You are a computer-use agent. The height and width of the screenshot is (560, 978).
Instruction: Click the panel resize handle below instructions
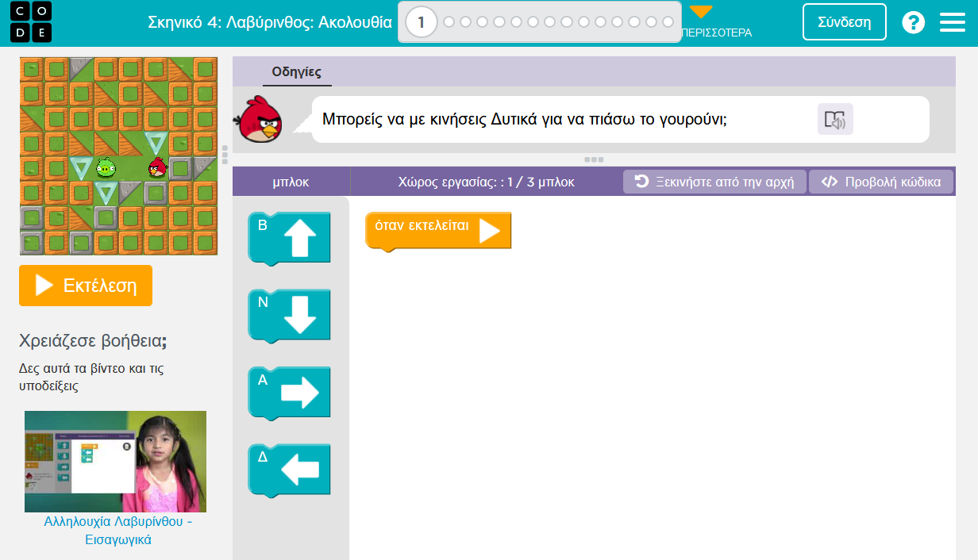594,159
